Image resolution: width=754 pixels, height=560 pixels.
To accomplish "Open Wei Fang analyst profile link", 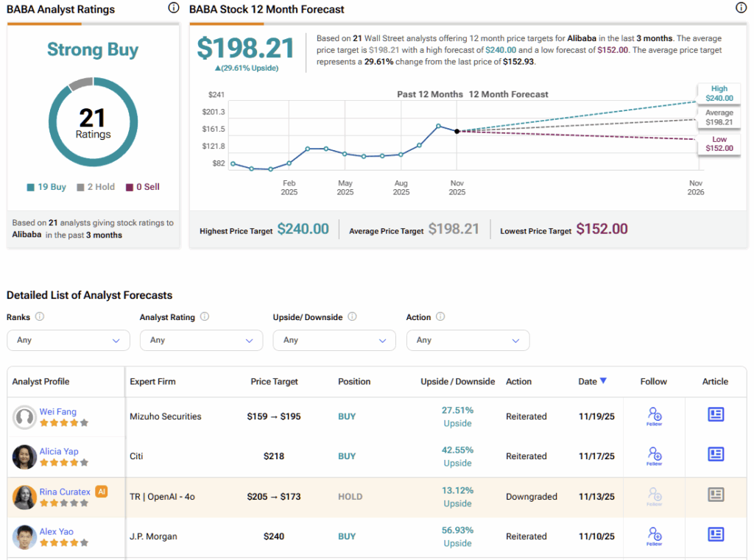I will point(57,412).
